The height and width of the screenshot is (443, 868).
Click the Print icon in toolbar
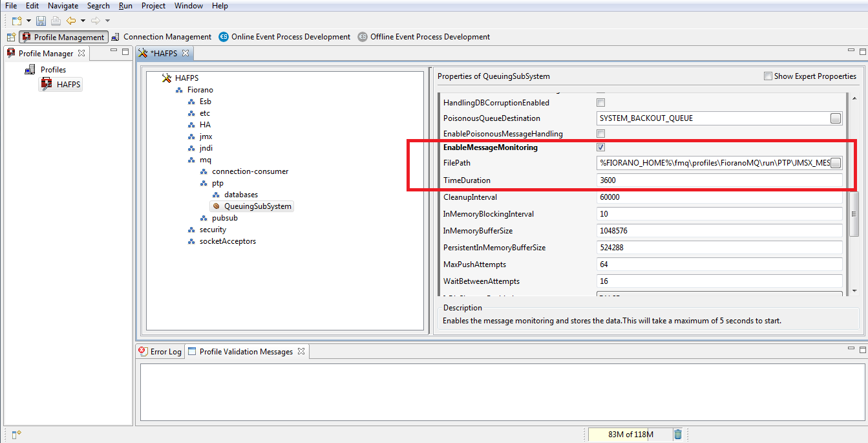pyautogui.click(x=56, y=21)
